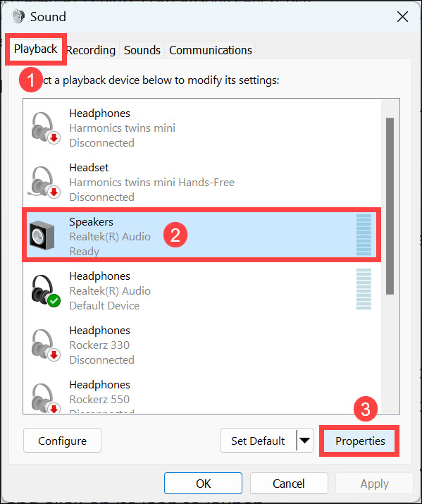
Task: Open Properties for the selected device
Action: 360,441
